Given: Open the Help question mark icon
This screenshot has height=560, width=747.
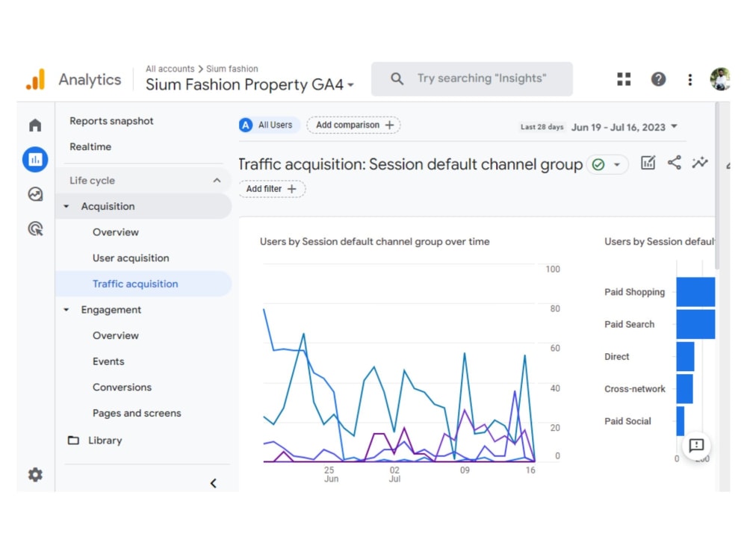Looking at the screenshot, I should tap(658, 79).
